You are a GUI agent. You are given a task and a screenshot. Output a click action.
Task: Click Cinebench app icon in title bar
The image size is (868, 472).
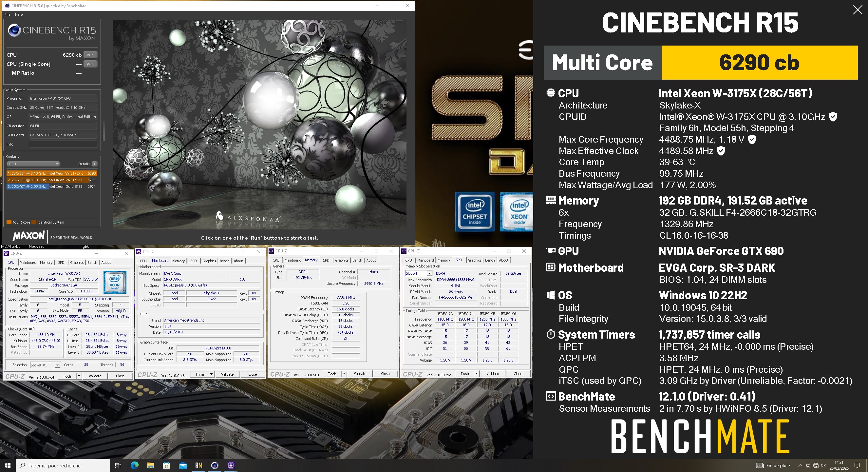tap(7, 6)
